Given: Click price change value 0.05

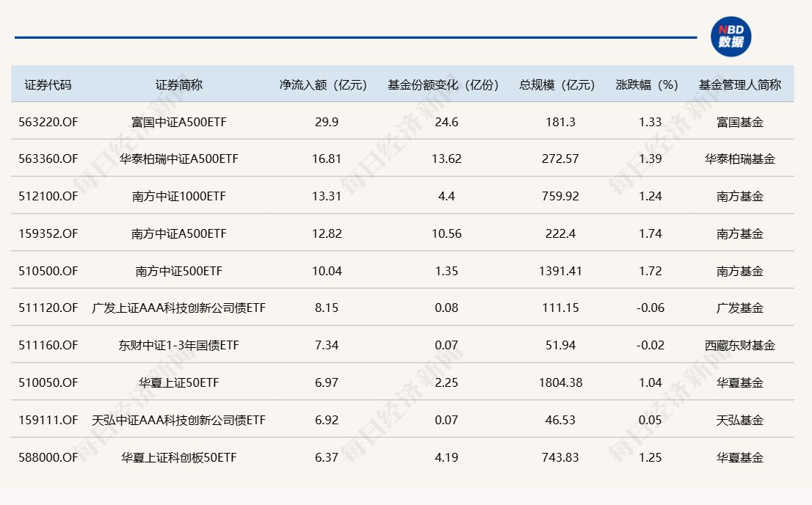Looking at the screenshot, I should [x=650, y=420].
